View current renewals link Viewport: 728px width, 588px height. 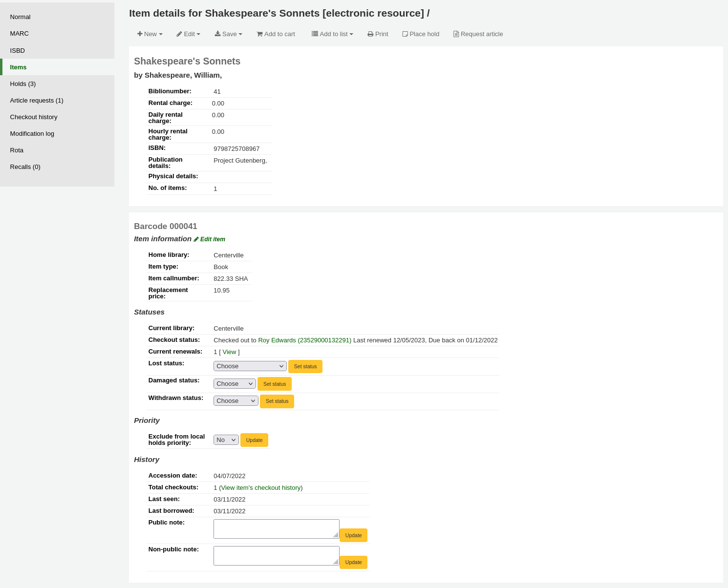click(229, 352)
